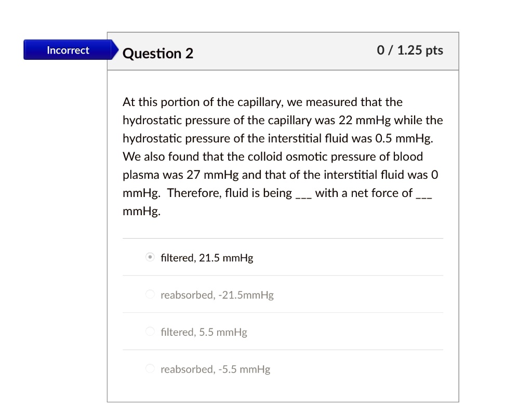
Task: Select the 'filtered, 21.5 mmHg' radio button
Action: point(150,257)
